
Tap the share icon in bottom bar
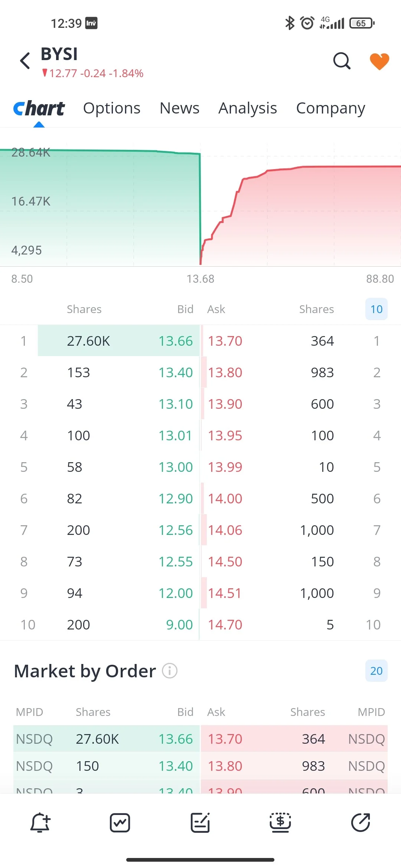click(x=361, y=822)
